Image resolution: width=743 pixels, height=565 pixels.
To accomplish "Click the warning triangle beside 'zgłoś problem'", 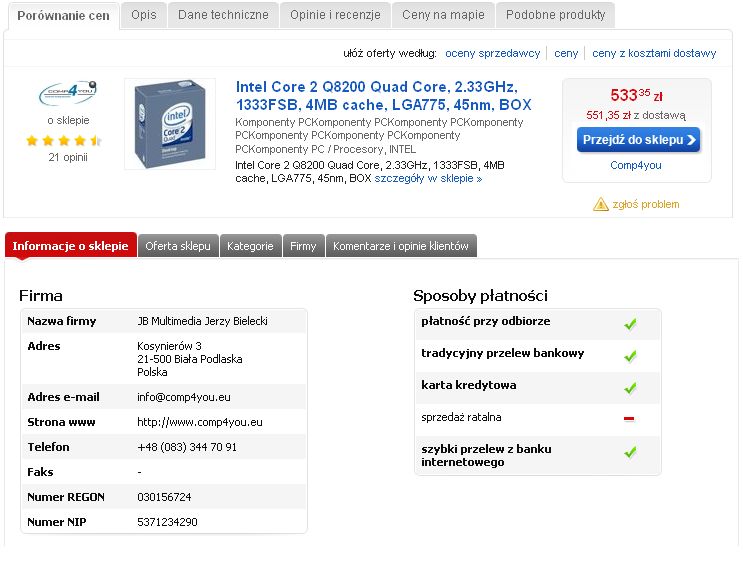I will point(600,204).
